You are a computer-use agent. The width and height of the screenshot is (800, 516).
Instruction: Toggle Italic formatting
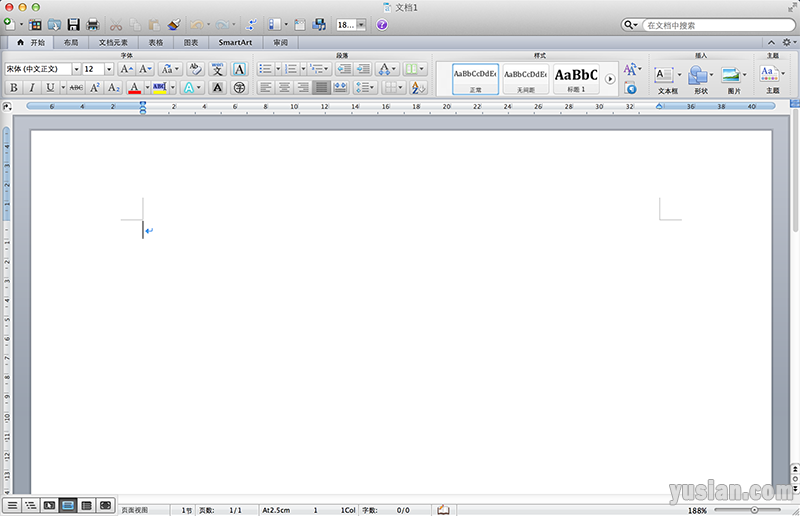point(32,88)
